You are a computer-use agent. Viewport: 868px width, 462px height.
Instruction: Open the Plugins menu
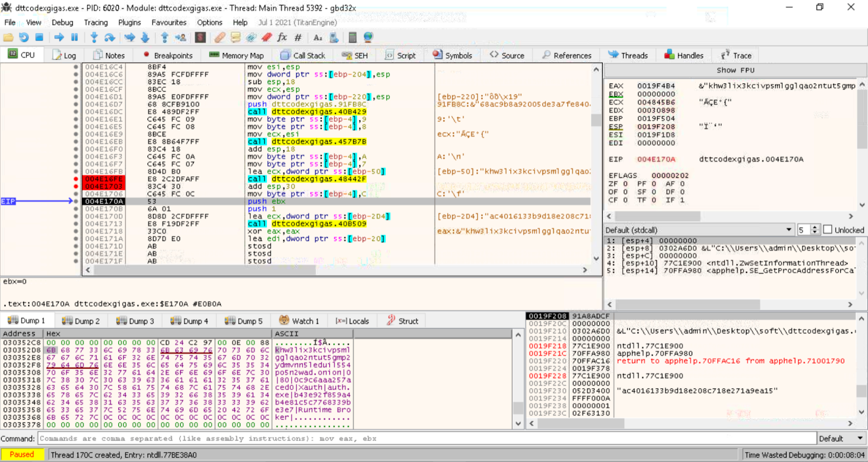(129, 22)
